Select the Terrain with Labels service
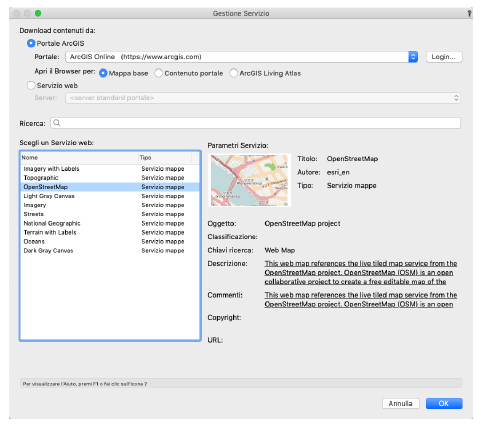Image resolution: width=481 pixels, height=424 pixels. 110,232
